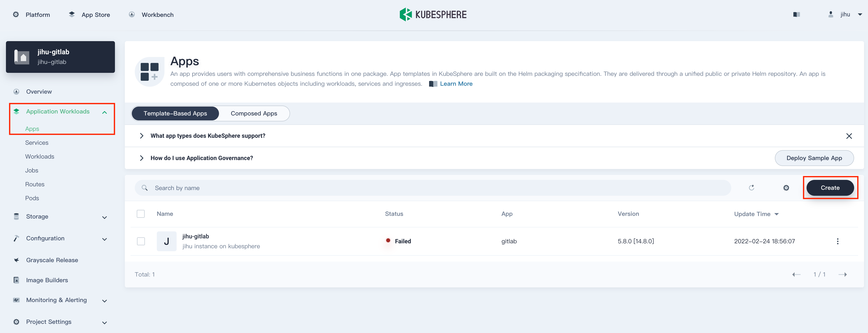Toggle the select-all apps checkbox

click(x=141, y=213)
